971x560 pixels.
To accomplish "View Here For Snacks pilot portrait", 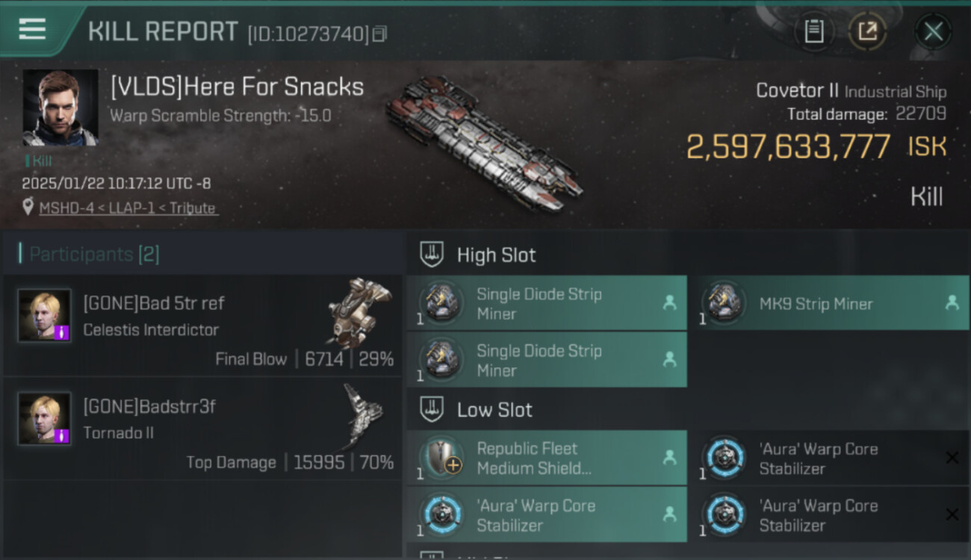I will pos(61,108).
